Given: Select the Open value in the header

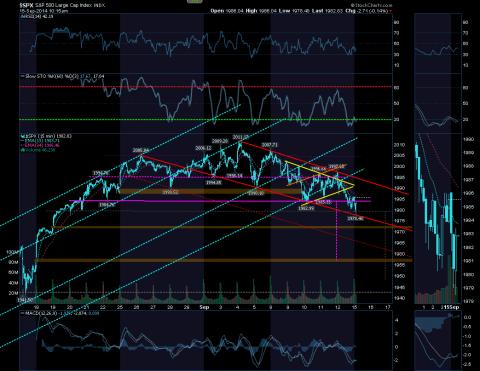Looking at the screenshot, I should click(x=234, y=11).
